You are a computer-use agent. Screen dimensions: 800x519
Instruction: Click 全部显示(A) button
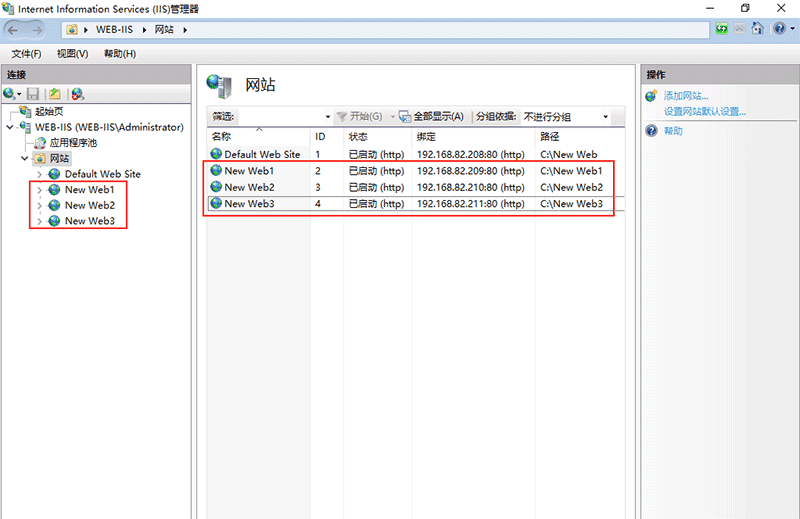pyautogui.click(x=431, y=116)
